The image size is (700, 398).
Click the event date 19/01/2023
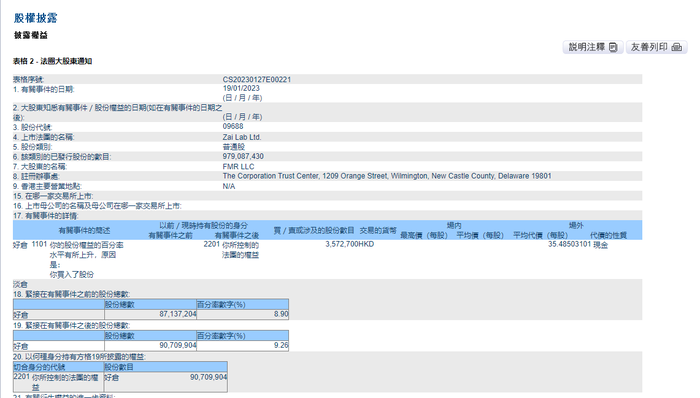241,88
